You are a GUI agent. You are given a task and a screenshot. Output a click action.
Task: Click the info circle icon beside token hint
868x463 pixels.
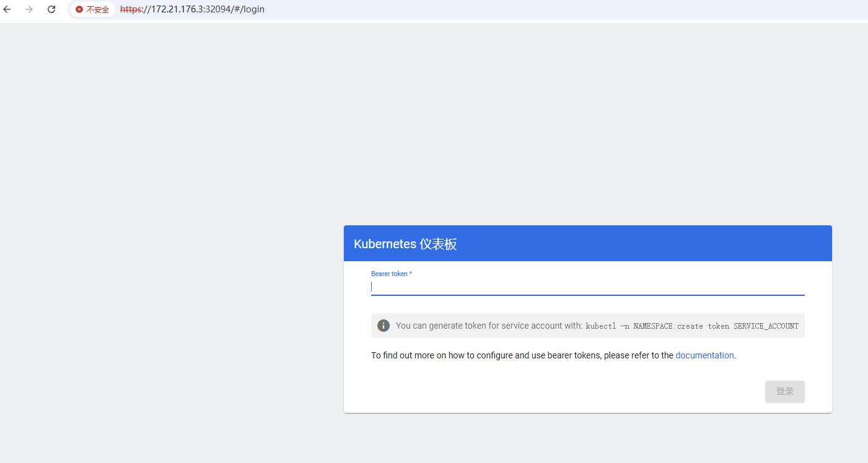tap(383, 325)
